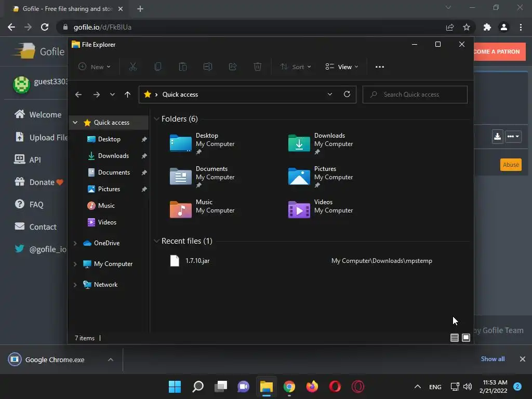Image resolution: width=532 pixels, height=399 pixels.
Task: Click the share page icon in address bar
Action: (450, 27)
